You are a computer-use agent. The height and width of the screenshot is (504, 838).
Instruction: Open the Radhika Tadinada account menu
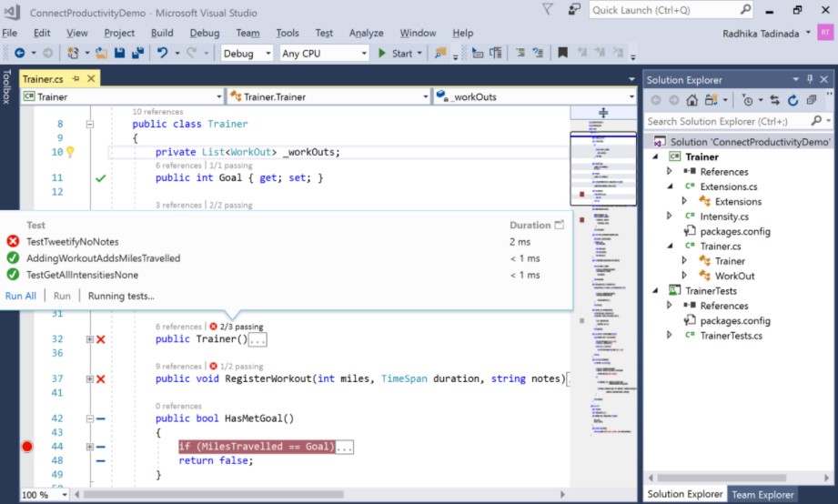(x=766, y=33)
